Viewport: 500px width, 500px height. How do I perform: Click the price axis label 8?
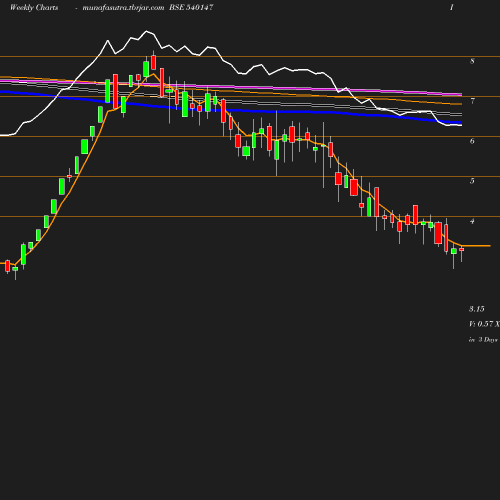[x=472, y=61]
